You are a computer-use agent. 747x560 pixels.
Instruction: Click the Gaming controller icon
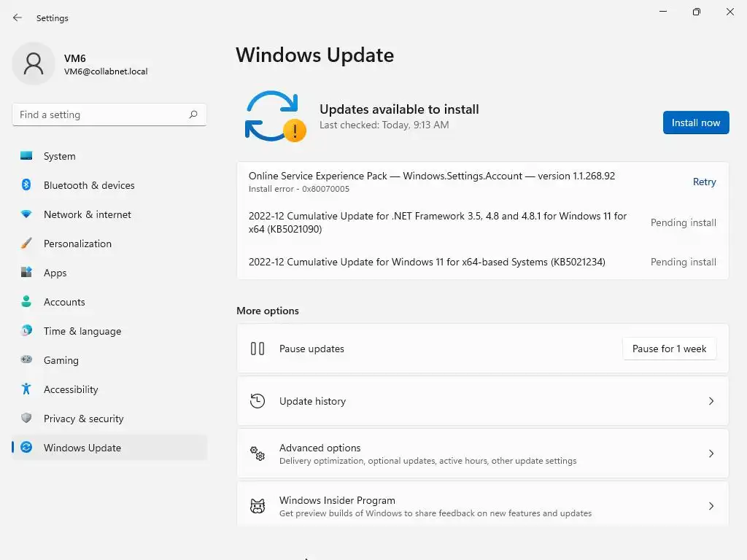click(x=26, y=360)
